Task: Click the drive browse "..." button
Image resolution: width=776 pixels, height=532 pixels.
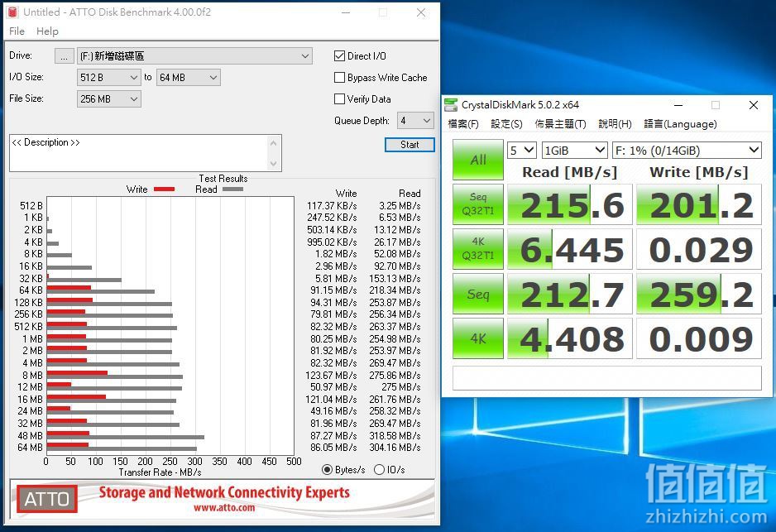Action: tap(65, 56)
